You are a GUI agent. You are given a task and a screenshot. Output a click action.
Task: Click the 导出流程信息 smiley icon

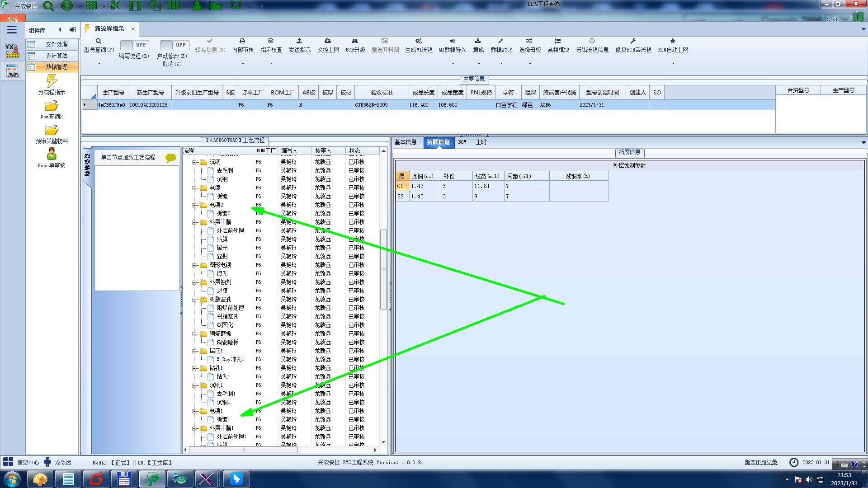(x=592, y=41)
